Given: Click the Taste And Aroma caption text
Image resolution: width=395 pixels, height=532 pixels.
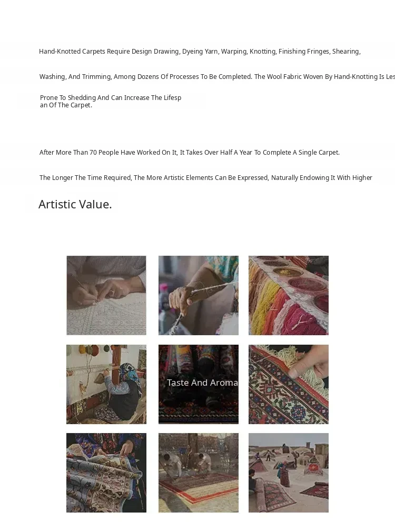Looking at the screenshot, I should tap(202, 383).
